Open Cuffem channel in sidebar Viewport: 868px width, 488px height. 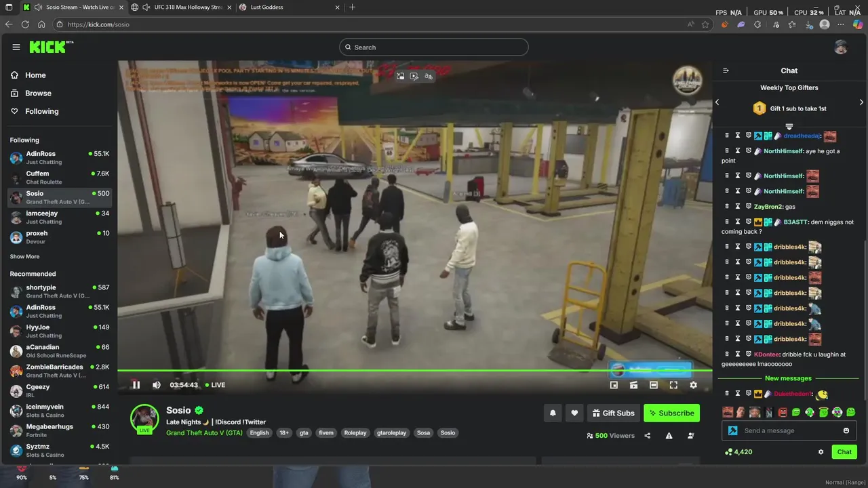coord(60,177)
